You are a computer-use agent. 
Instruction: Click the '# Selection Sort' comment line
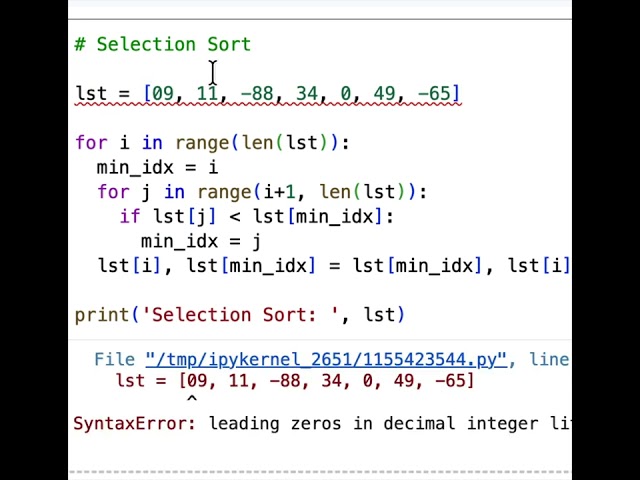tap(162, 44)
